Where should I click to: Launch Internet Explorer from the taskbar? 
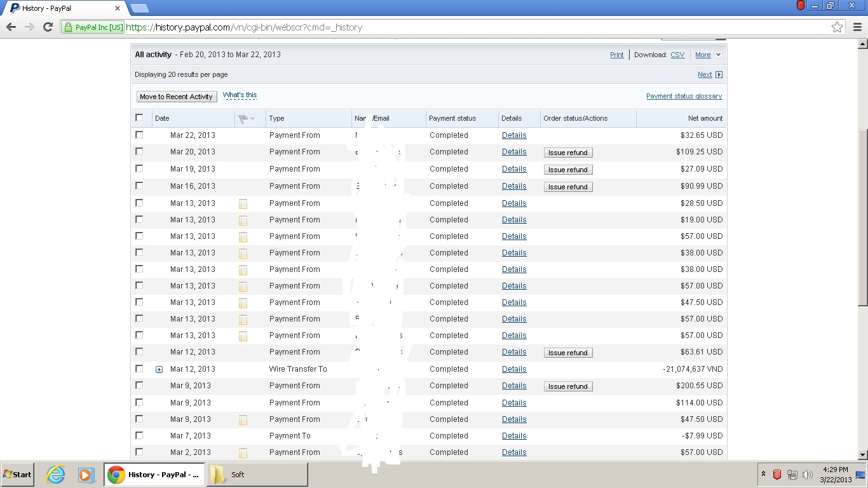tap(56, 475)
